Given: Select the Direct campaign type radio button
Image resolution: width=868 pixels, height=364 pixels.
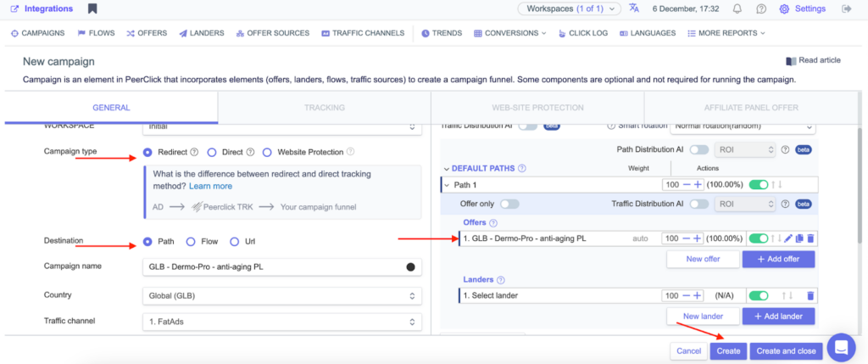Looking at the screenshot, I should (x=212, y=152).
